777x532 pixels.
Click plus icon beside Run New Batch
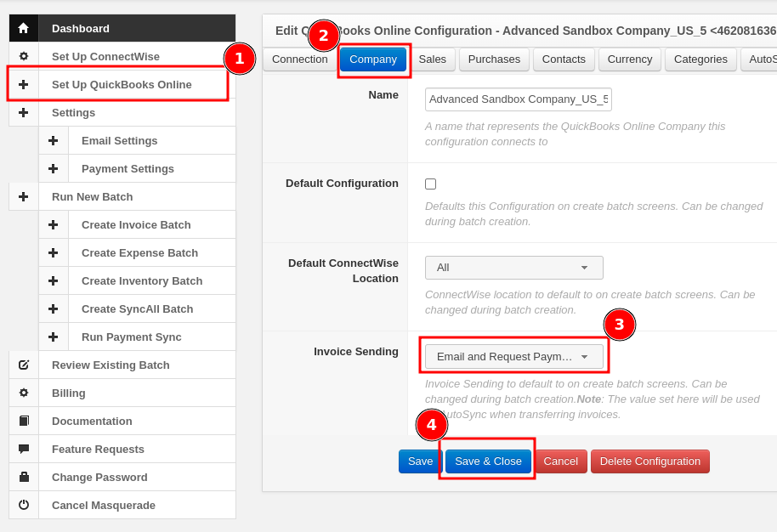pos(23,196)
